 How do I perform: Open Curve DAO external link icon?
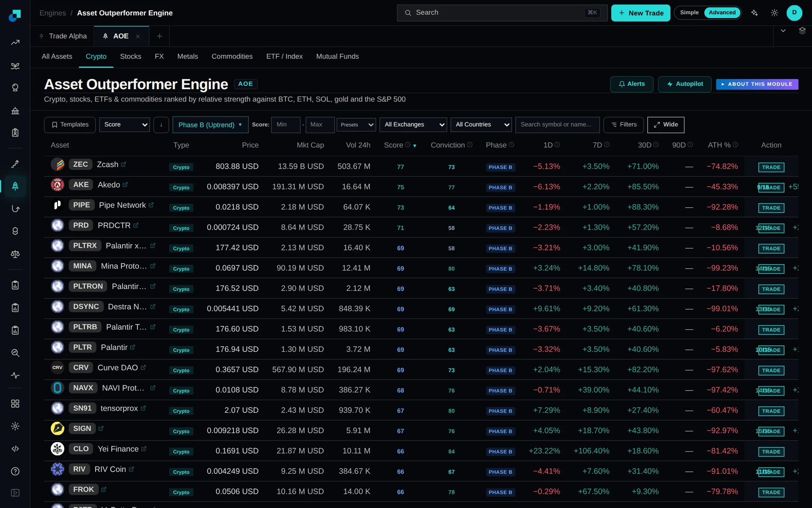(143, 368)
